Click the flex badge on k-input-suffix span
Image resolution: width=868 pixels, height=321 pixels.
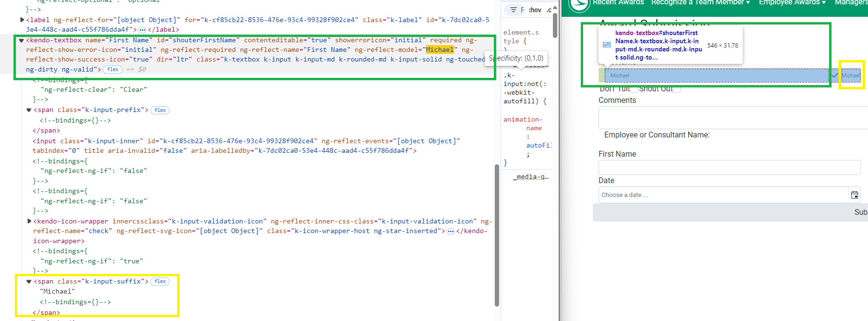(x=160, y=282)
